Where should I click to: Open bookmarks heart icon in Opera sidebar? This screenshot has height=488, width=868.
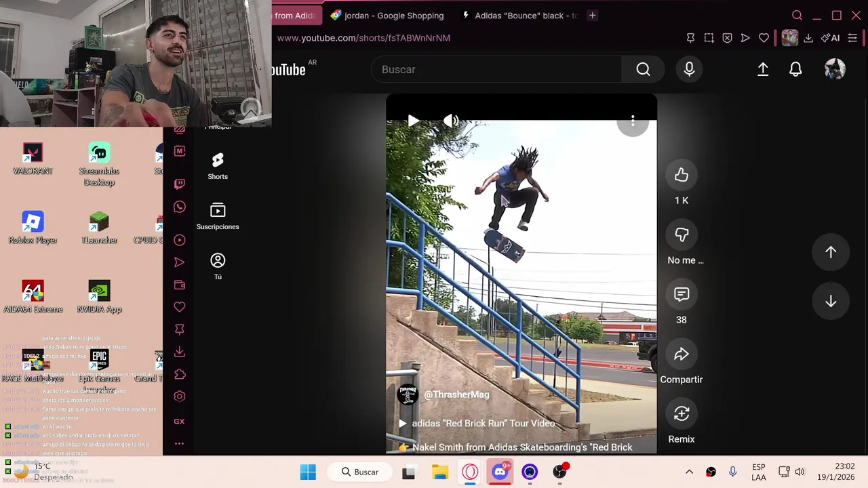tap(179, 307)
